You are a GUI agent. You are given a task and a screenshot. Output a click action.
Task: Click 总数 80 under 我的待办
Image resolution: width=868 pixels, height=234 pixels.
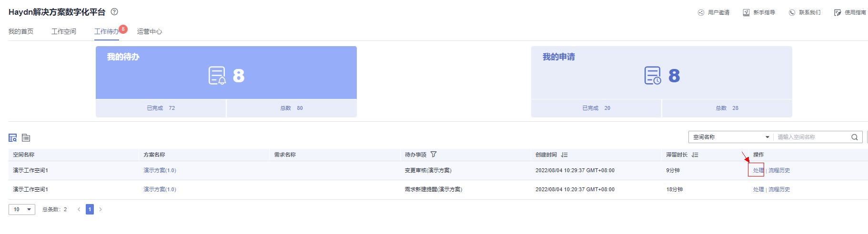click(x=292, y=108)
